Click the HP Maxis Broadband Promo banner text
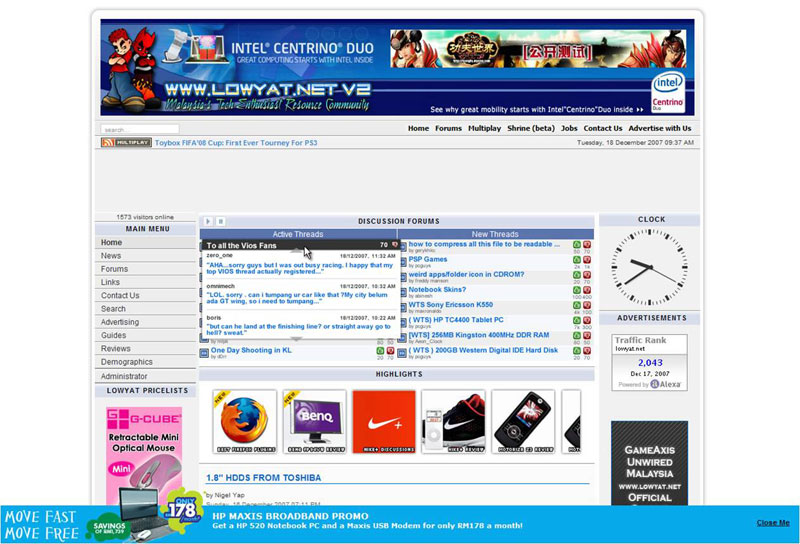Image resolution: width=800 pixels, height=544 pixels. point(367,521)
